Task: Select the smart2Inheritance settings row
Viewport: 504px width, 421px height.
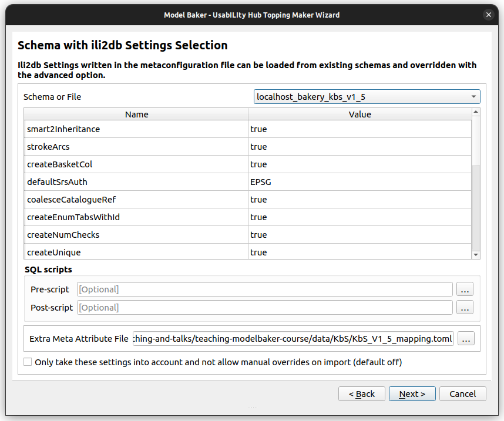Action: coord(136,129)
